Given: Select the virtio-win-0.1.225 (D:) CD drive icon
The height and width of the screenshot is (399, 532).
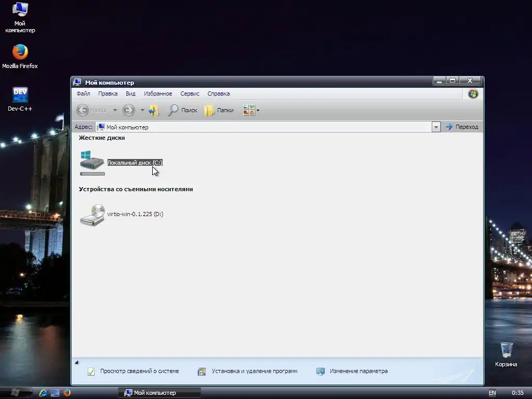Looking at the screenshot, I should [92, 215].
